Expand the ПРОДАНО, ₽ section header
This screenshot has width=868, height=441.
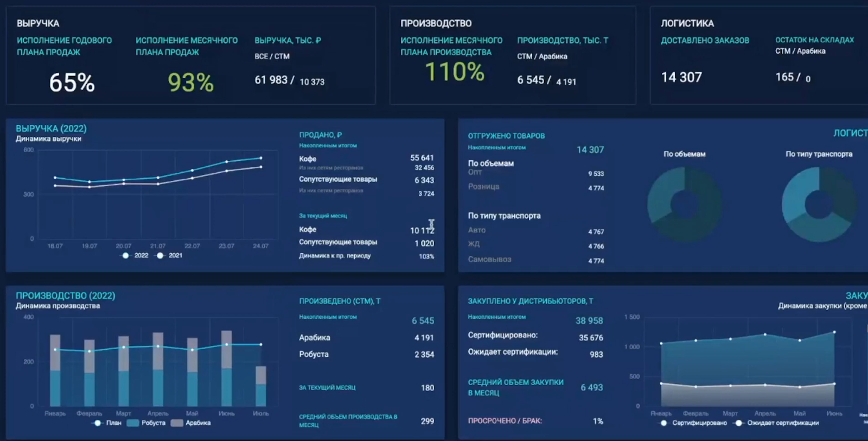tap(320, 135)
